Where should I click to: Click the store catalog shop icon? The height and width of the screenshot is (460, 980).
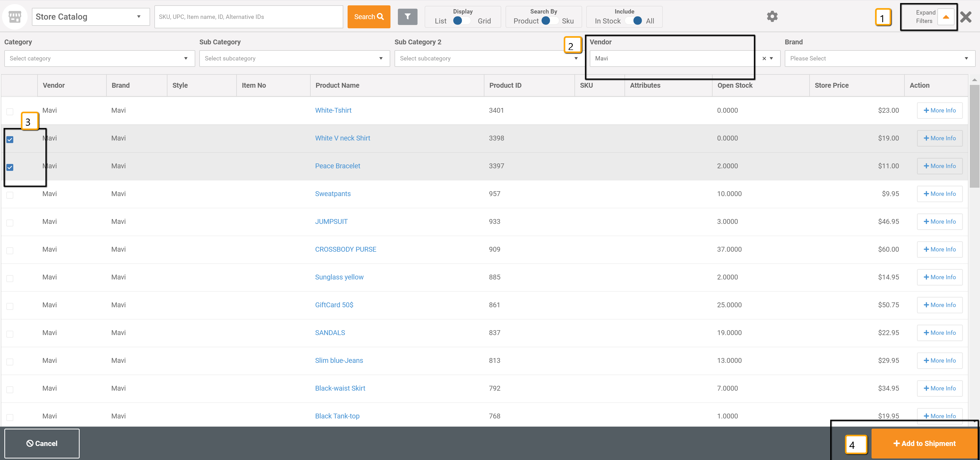point(15,17)
